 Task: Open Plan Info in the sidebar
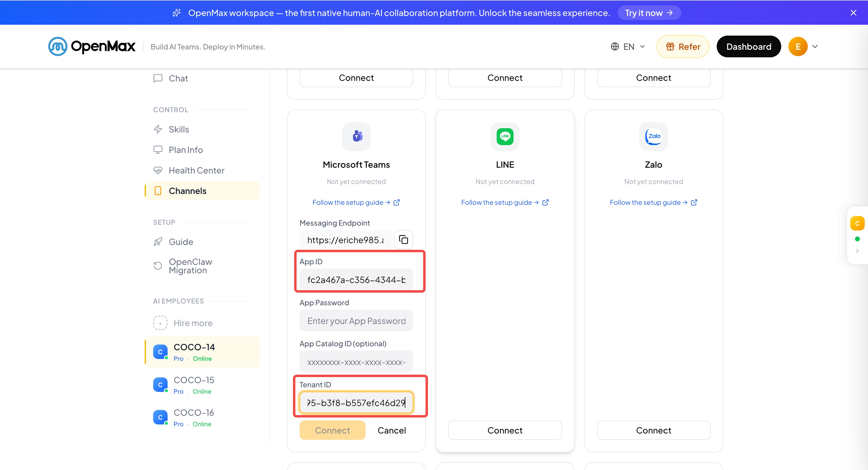coord(202,150)
